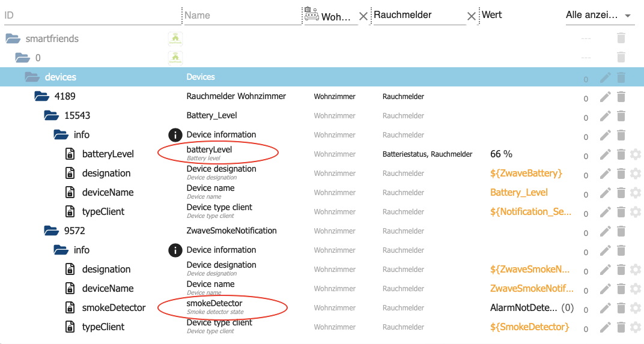The image size is (644, 344).
Task: Click trash icon in smartfriends root row
Action: (x=621, y=38)
